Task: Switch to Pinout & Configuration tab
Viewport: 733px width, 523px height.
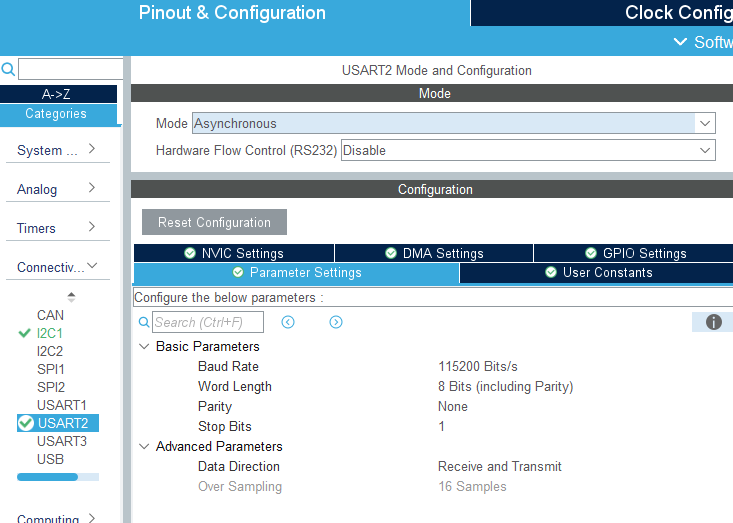Action: [232, 13]
